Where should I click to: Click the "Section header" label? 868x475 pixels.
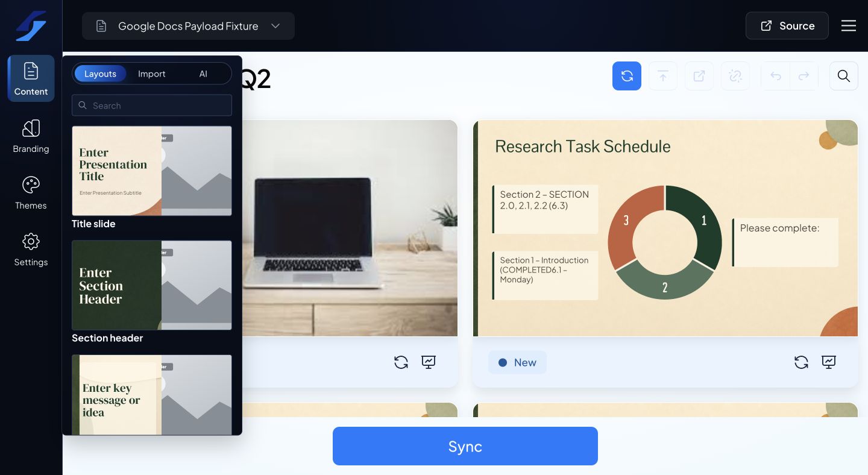(107, 338)
